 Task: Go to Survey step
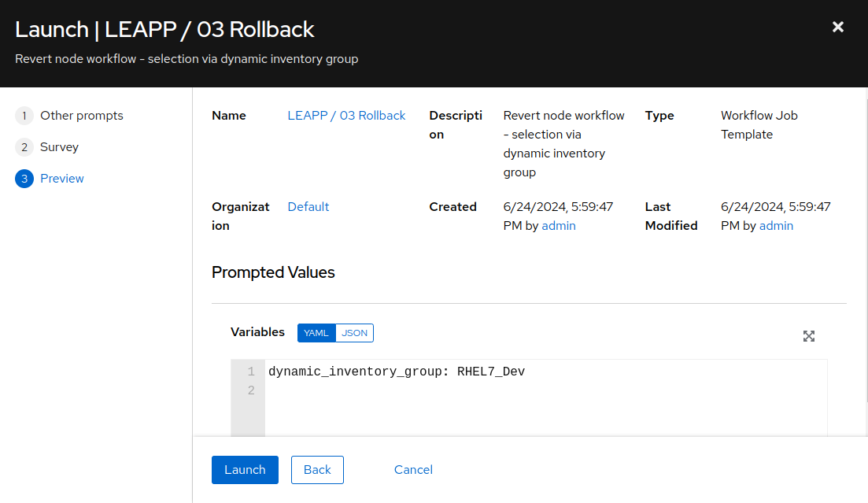coord(59,146)
